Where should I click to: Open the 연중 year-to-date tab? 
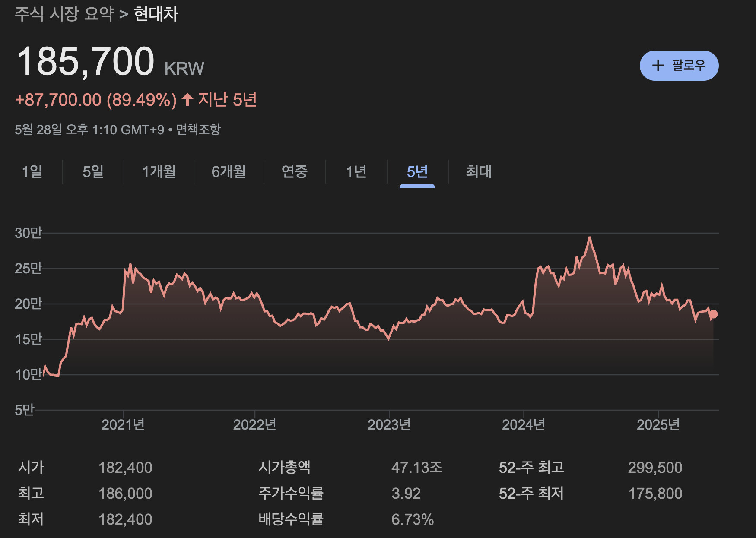[294, 171]
